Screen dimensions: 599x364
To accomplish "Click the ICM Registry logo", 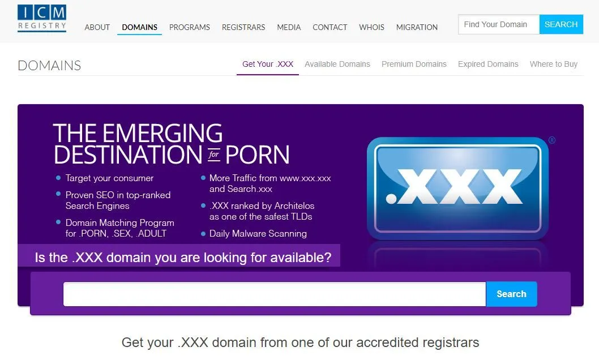I will click(x=42, y=18).
